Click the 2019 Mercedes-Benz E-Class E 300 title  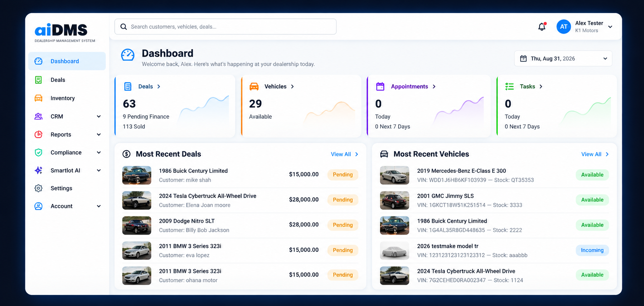[x=462, y=171]
